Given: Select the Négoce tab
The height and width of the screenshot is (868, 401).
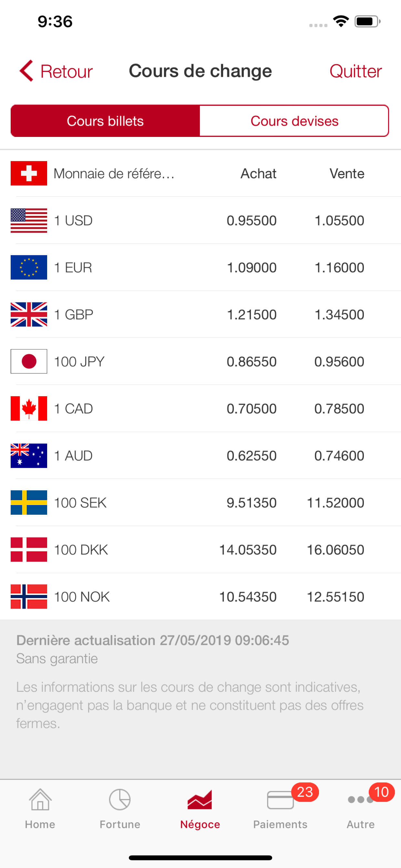Looking at the screenshot, I should point(200,809).
